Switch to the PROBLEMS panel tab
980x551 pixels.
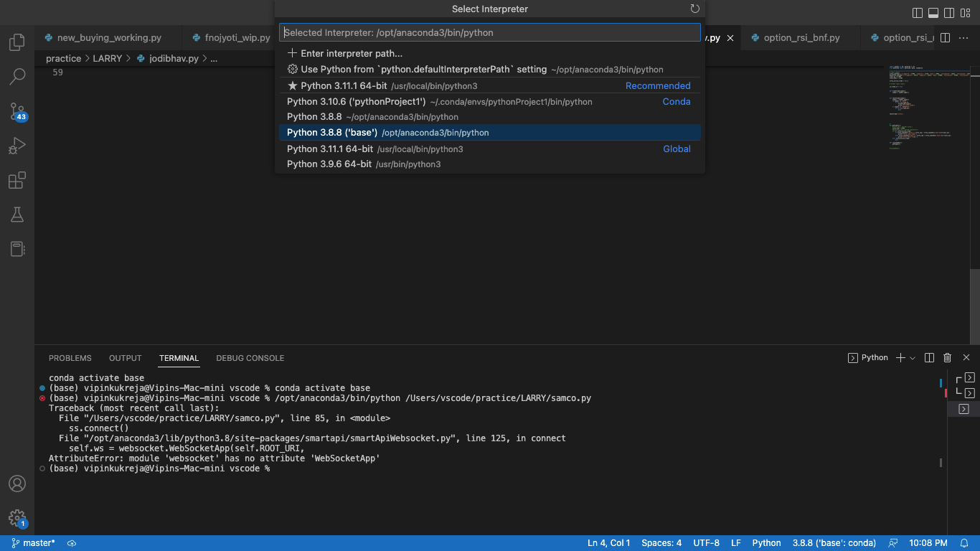[x=70, y=358]
